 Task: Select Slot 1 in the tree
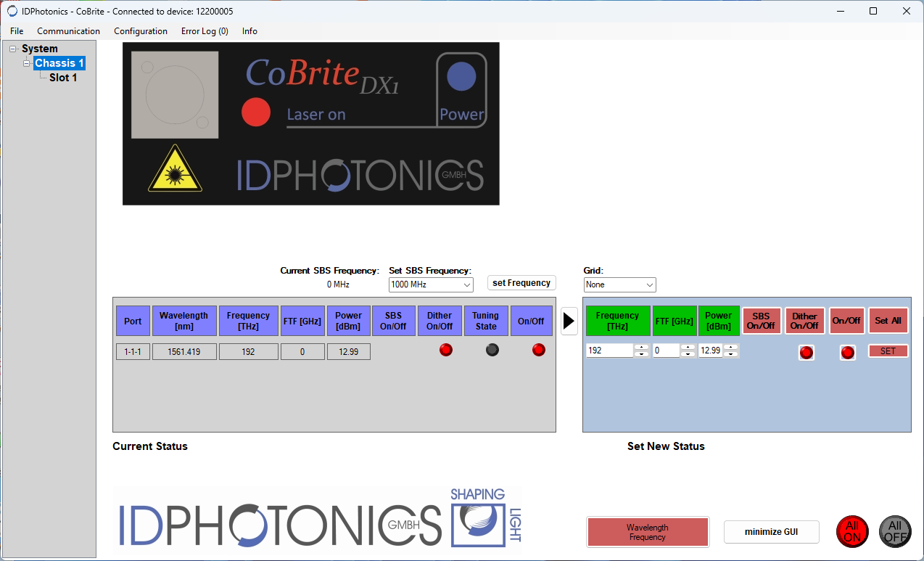[x=62, y=78]
